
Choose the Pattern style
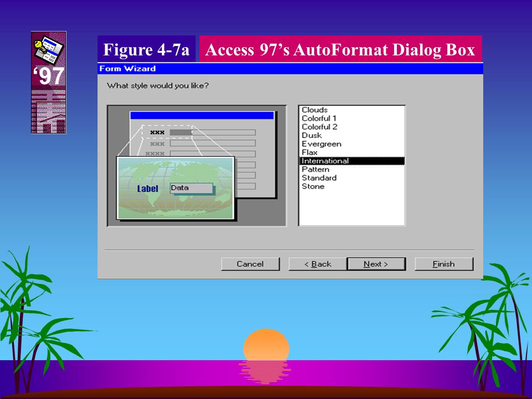[352, 170]
